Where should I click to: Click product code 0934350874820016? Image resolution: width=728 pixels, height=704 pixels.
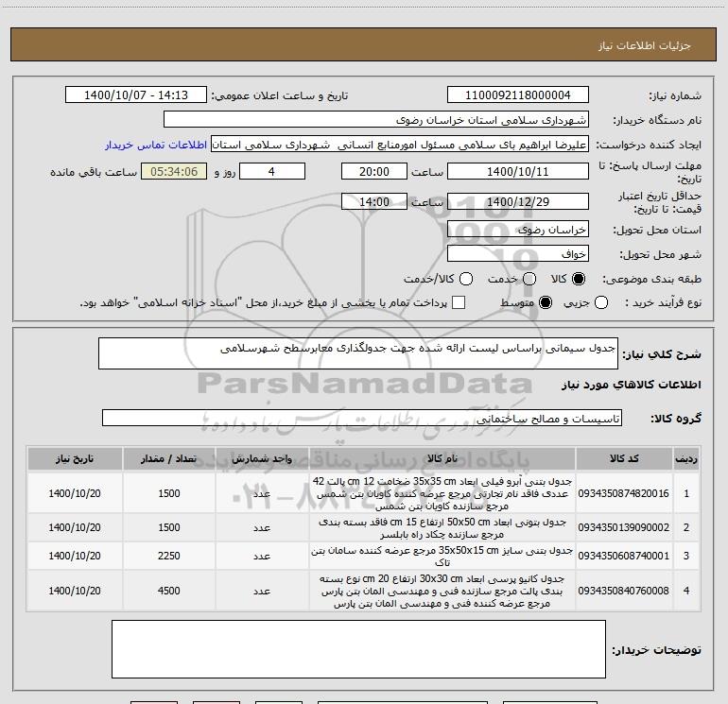click(x=624, y=493)
